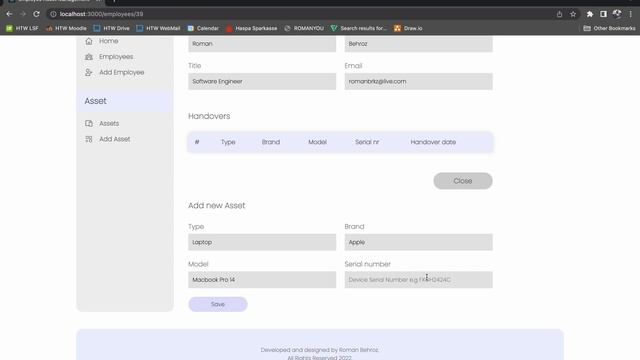The image size is (640, 360).
Task: Click the Add Asset grid icon
Action: pos(89,139)
